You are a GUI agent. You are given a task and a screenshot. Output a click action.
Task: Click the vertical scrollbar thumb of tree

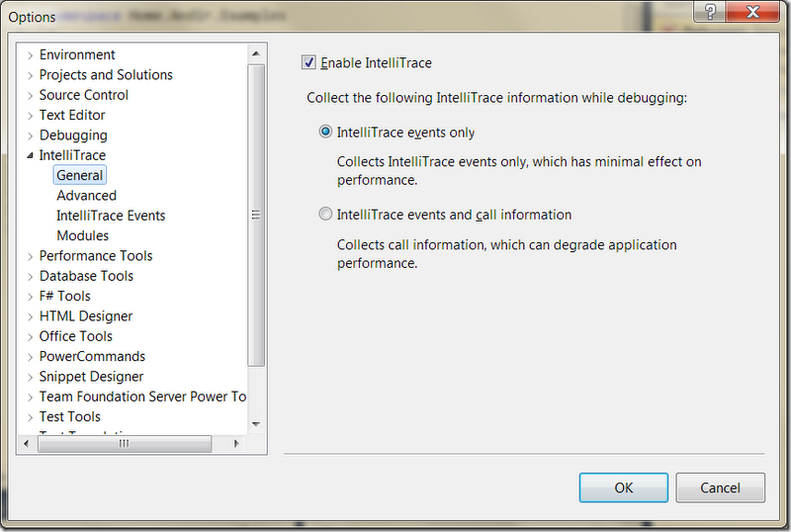coord(256,215)
